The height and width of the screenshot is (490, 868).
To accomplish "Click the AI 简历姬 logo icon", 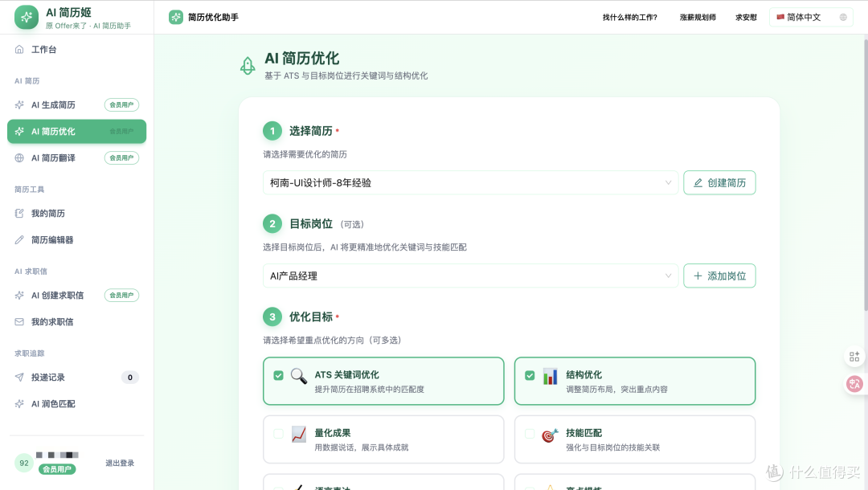I will 26,17.
